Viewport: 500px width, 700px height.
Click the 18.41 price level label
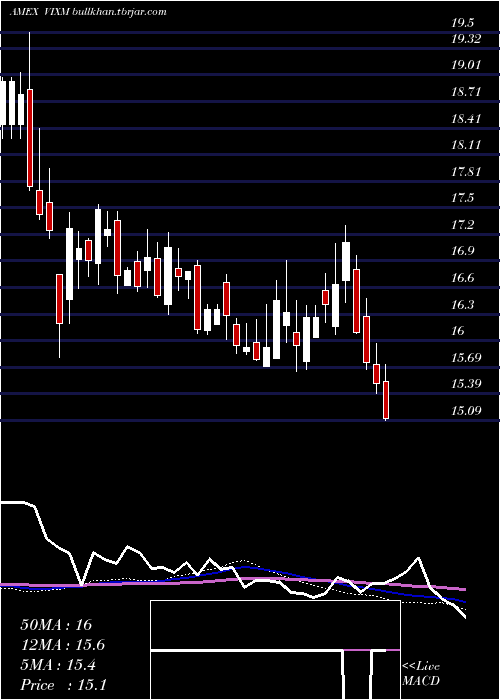pos(466,119)
